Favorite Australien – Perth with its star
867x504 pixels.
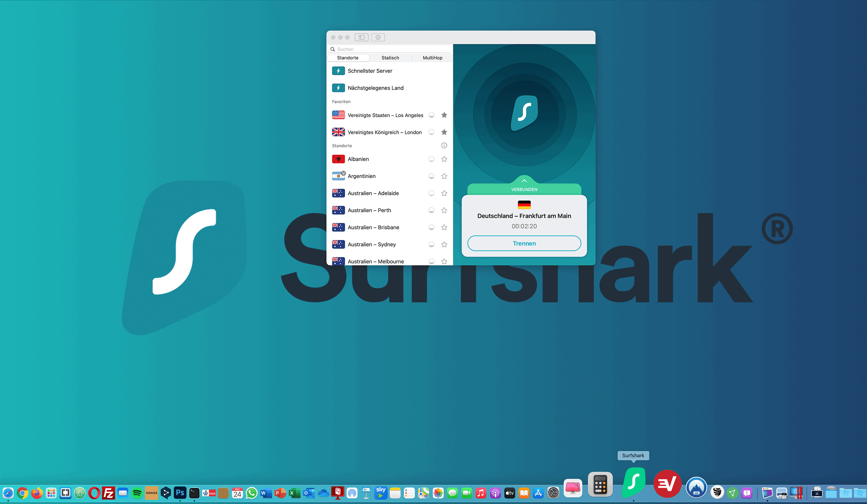pos(444,210)
